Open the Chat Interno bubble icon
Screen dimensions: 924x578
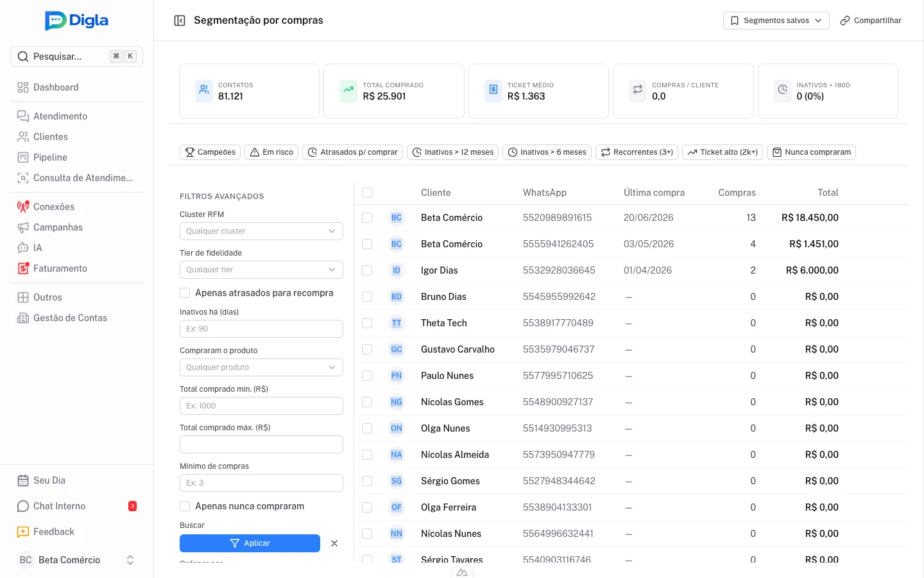tap(23, 506)
